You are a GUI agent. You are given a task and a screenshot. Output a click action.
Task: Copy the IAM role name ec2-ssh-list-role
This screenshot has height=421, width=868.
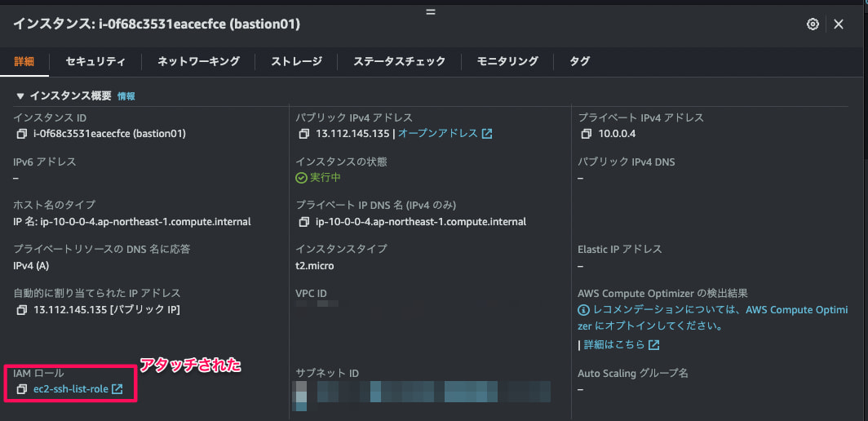(21, 389)
